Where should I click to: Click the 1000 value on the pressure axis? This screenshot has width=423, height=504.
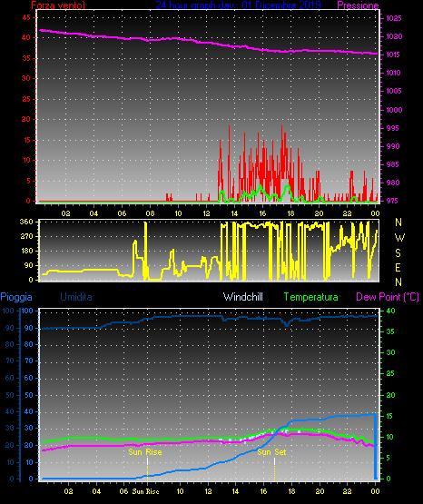[x=394, y=110]
